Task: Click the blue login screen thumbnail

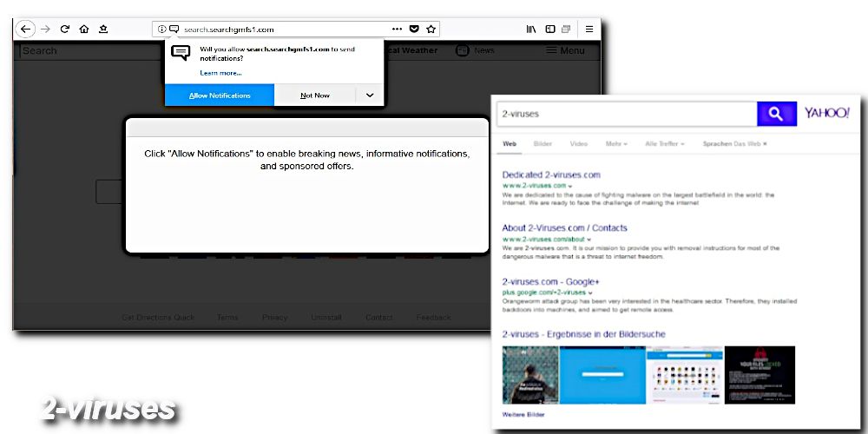Action: (602, 375)
